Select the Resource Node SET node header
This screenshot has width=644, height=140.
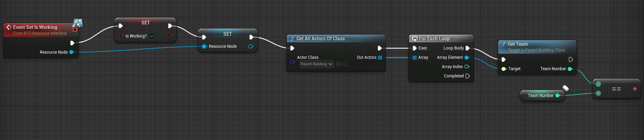(x=227, y=34)
